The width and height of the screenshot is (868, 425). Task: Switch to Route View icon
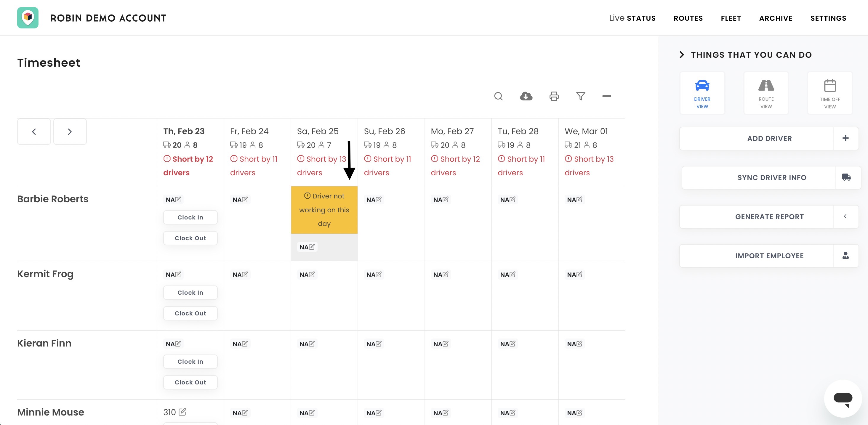[766, 85]
